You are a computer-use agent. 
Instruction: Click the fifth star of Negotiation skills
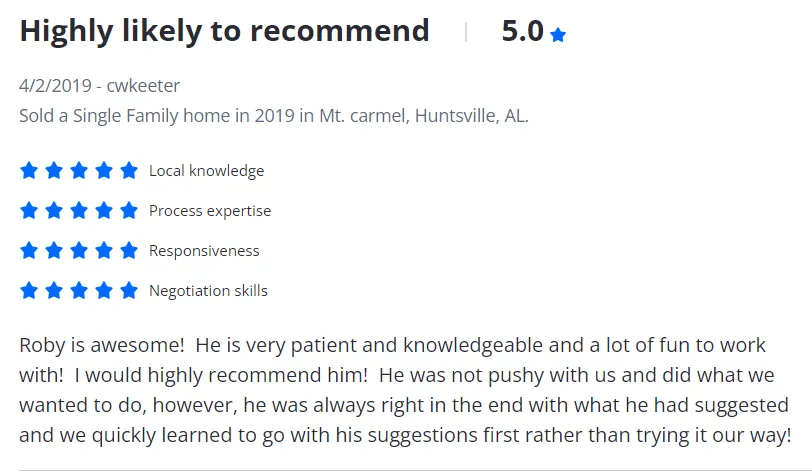[129, 291]
